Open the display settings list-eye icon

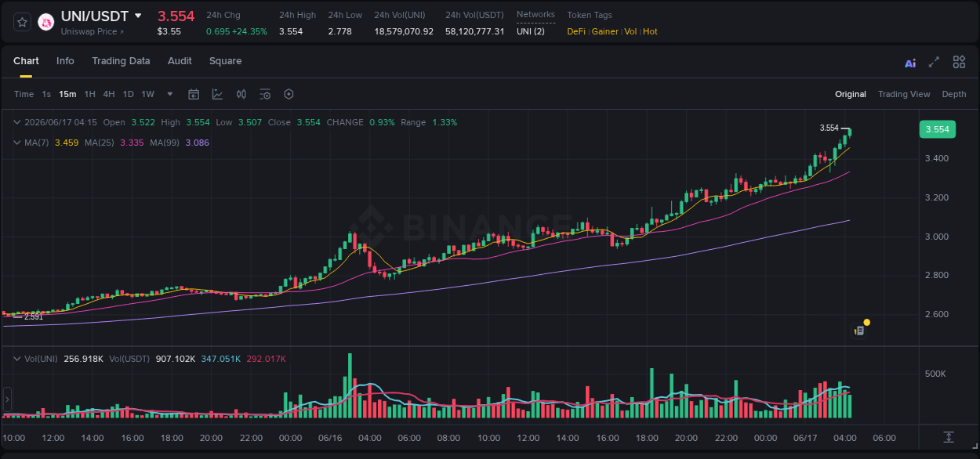pyautogui.click(x=265, y=94)
